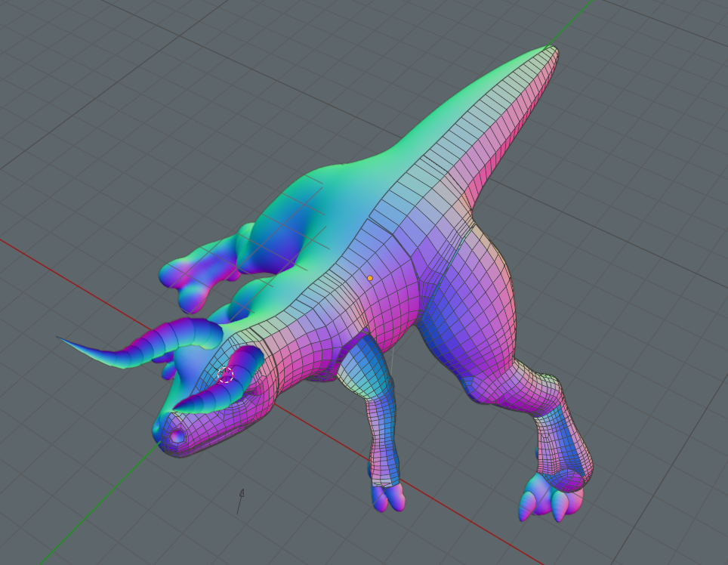Click the dinosaur's nostril on the snout

tap(177, 437)
